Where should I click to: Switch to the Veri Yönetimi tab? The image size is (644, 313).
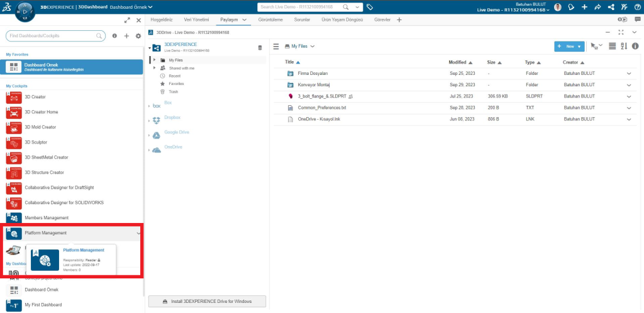[x=196, y=20]
